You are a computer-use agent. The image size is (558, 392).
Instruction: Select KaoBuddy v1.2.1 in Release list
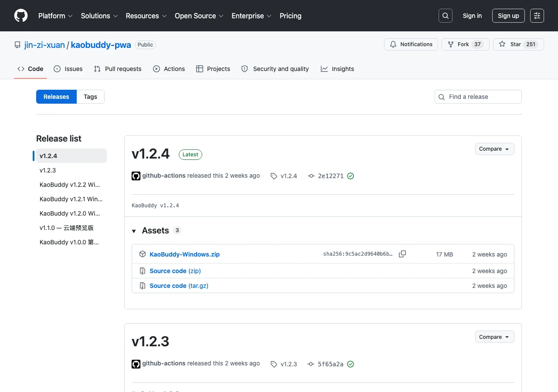[71, 199]
